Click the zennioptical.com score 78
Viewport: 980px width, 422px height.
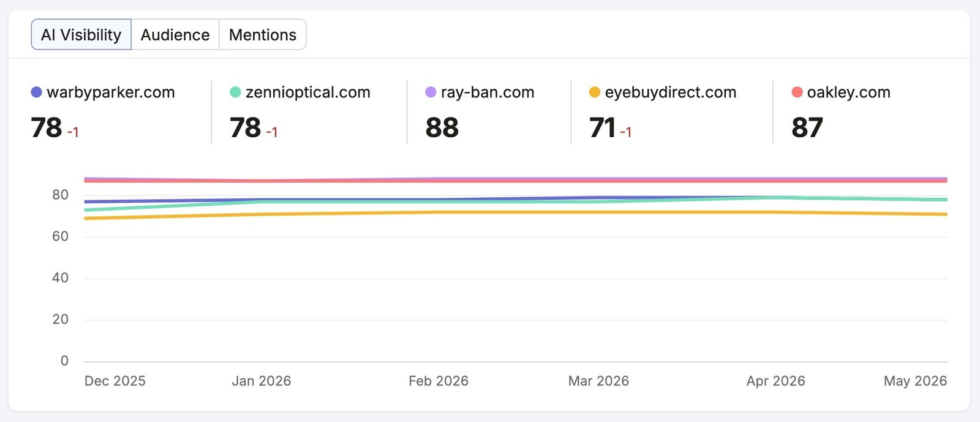coord(246,128)
